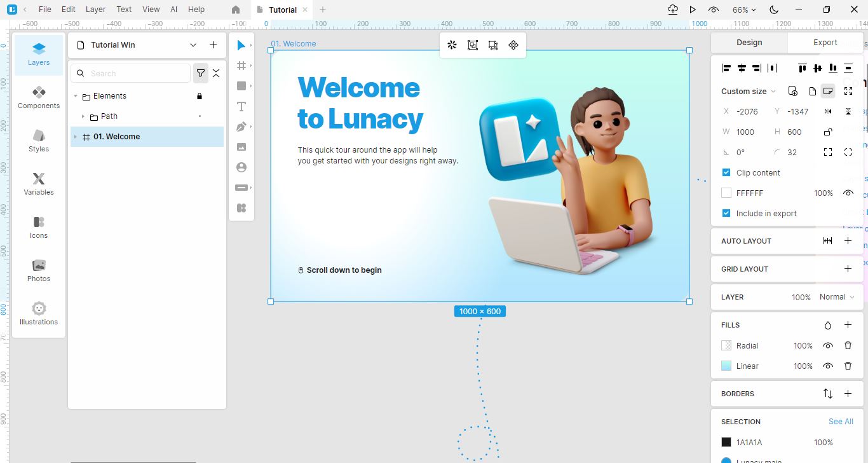This screenshot has height=463, width=868.
Task: Open the Styles sidebar panel
Action: click(39, 141)
